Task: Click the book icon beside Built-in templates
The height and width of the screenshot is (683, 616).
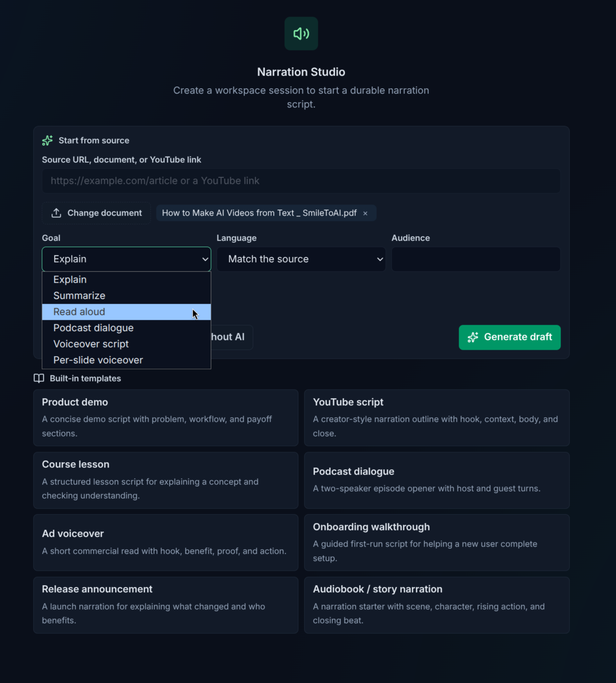Action: [39, 378]
